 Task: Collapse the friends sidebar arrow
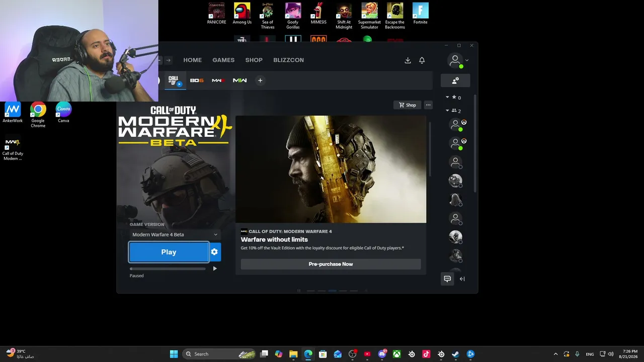tap(462, 279)
